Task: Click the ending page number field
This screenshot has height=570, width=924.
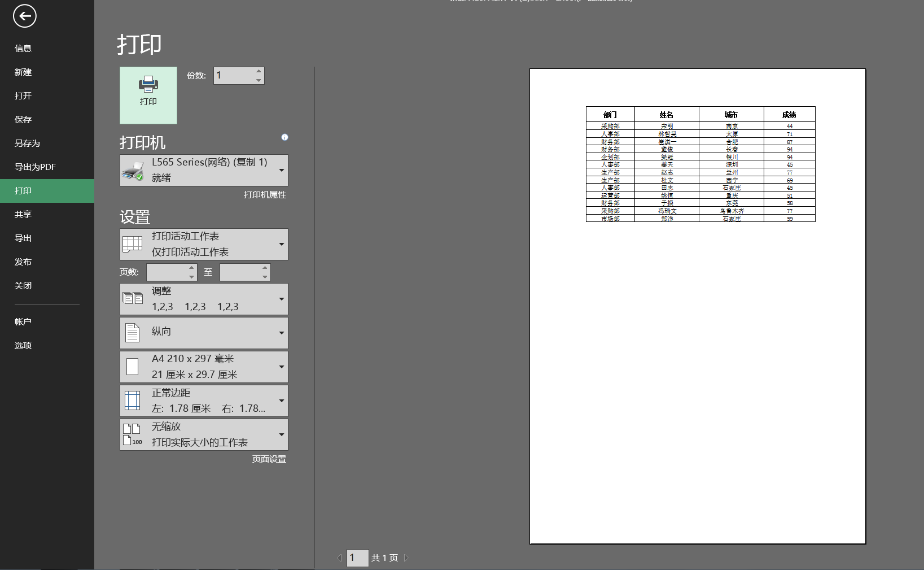Action: tap(240, 272)
